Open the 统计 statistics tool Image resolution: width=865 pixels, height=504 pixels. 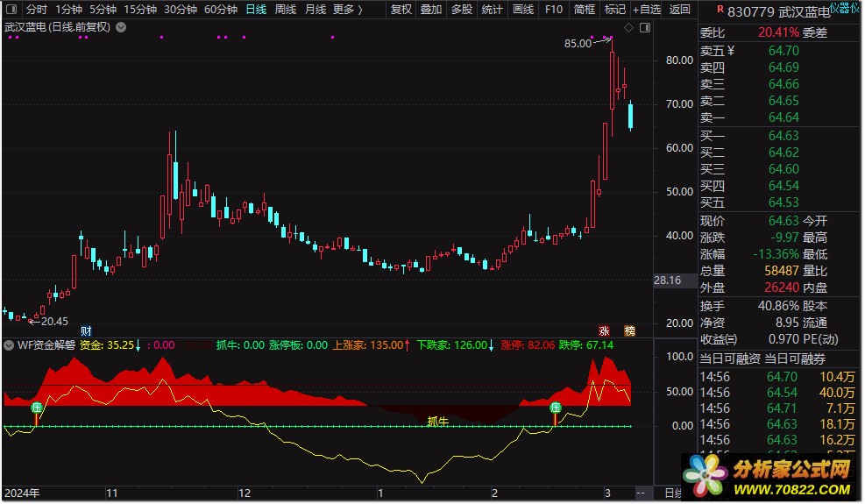[x=492, y=10]
